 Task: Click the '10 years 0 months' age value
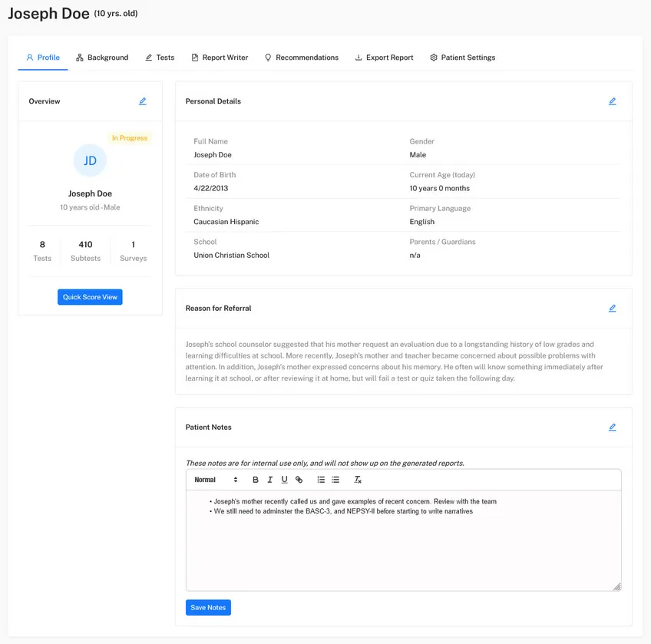click(x=440, y=188)
